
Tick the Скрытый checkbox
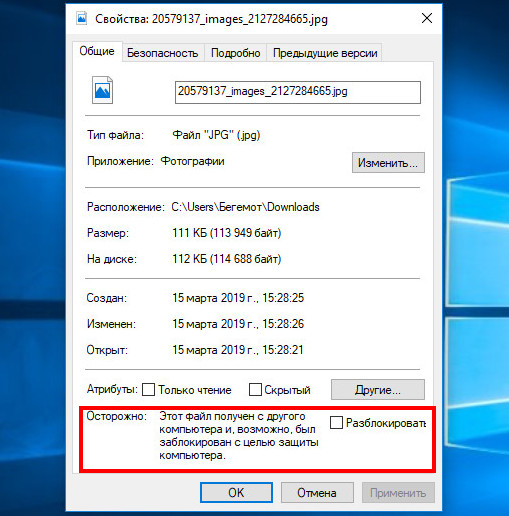coord(255,389)
